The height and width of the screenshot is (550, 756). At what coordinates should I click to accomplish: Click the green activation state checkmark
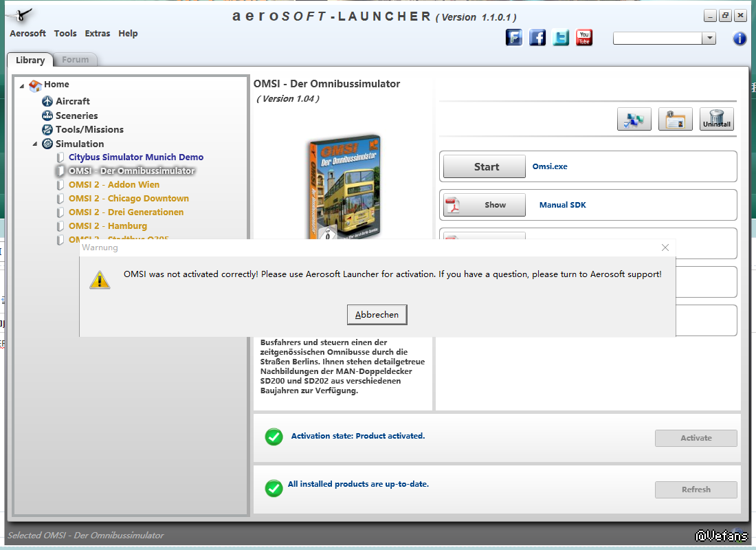[x=274, y=437]
